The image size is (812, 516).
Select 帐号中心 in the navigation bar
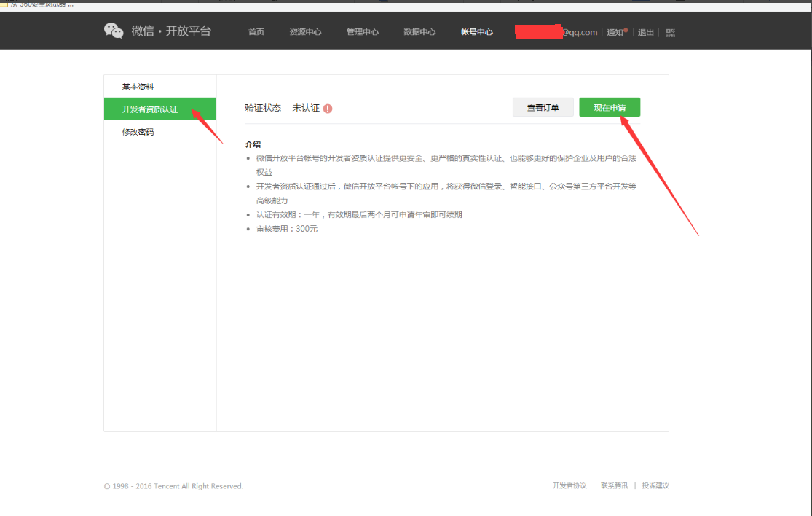pyautogui.click(x=476, y=32)
